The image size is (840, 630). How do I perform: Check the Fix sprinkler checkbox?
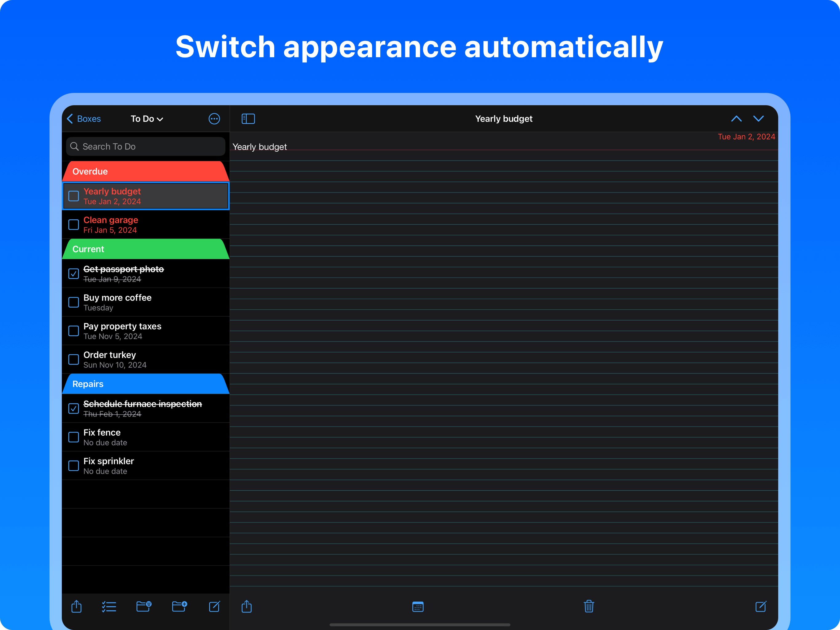coord(73,465)
